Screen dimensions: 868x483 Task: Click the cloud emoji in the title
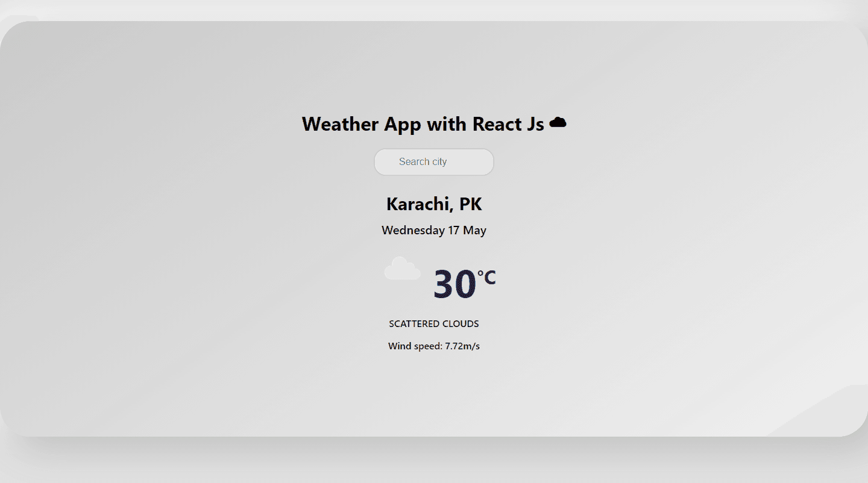click(558, 123)
